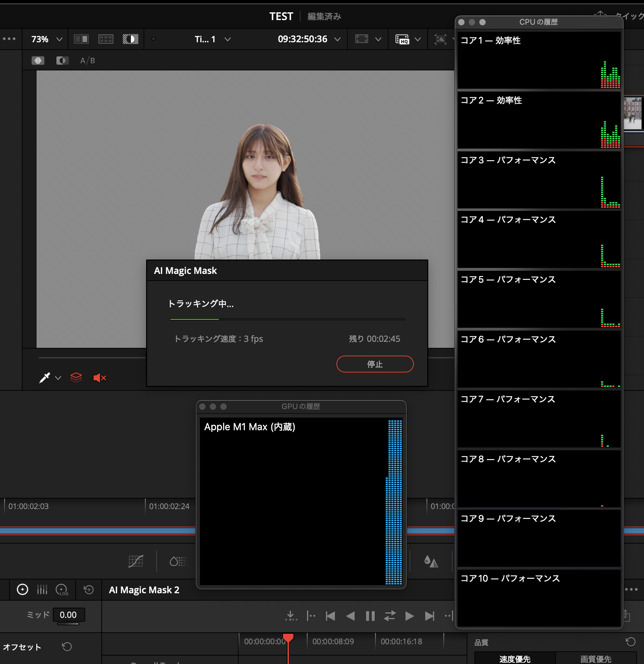Toggle the highlight mask view icon
Image resolution: width=644 pixels, height=664 pixels.
[130, 39]
